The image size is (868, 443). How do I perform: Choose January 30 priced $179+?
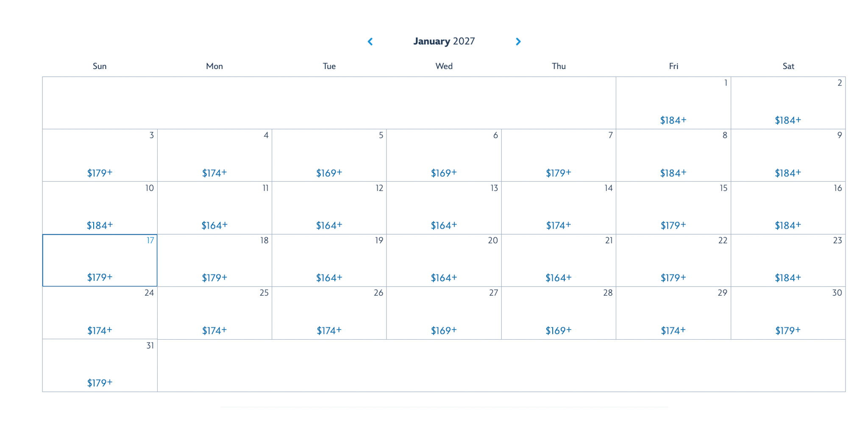tap(788, 313)
